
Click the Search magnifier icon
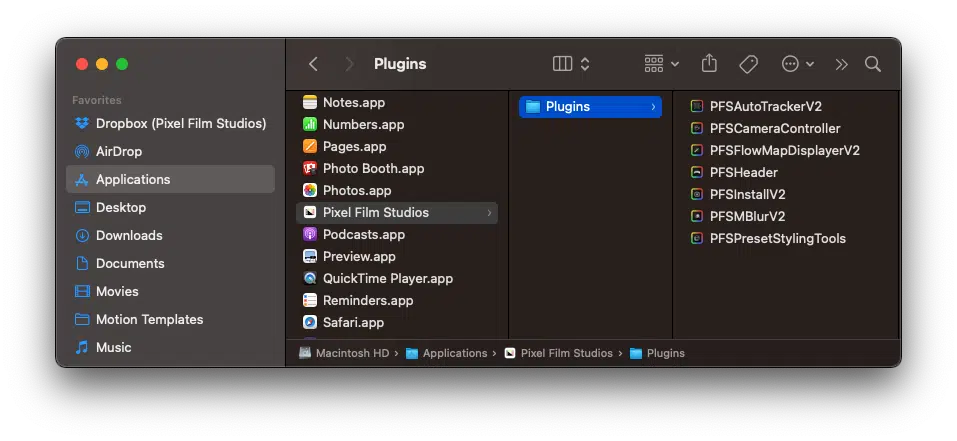coord(873,64)
